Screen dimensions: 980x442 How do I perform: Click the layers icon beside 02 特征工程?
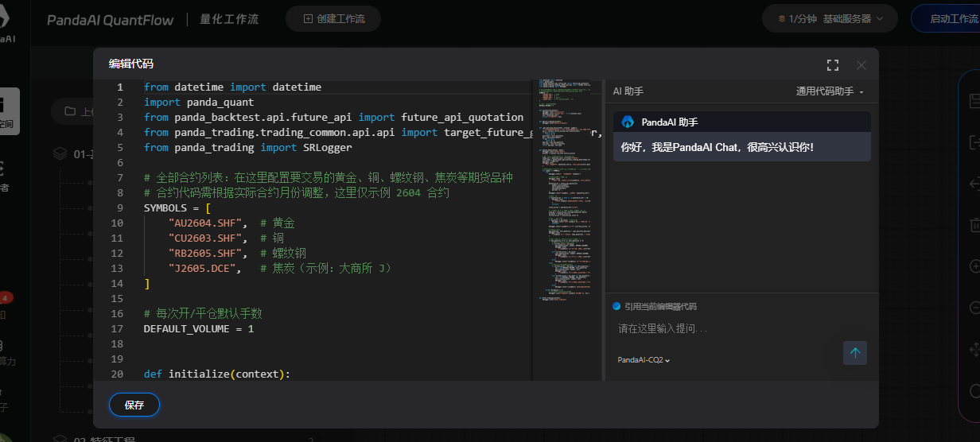coord(60,438)
